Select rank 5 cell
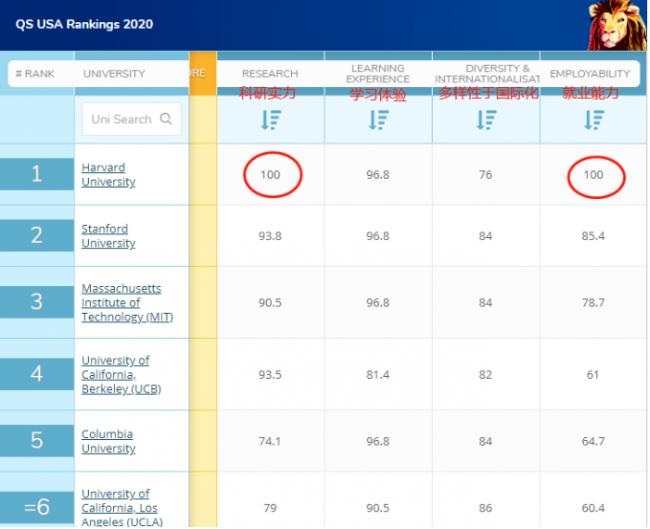This screenshot has width=650, height=529. click(37, 440)
